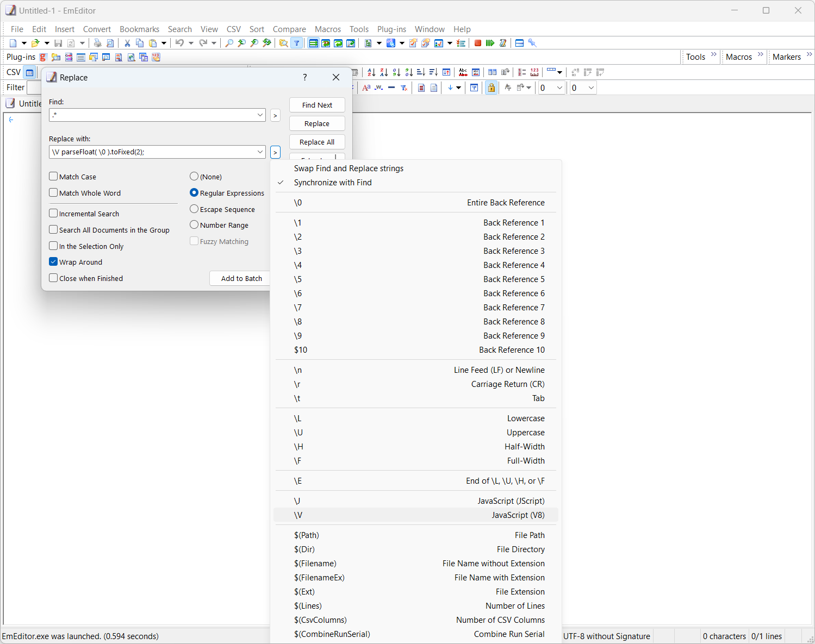
Task: Expand the Macros toolbar overflow chevron
Action: tap(761, 54)
